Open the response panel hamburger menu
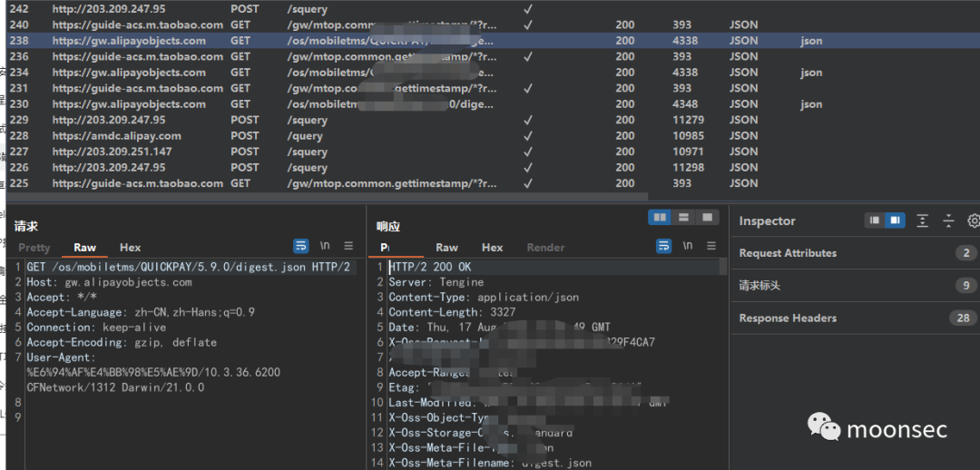This screenshot has width=980, height=470. [x=711, y=246]
